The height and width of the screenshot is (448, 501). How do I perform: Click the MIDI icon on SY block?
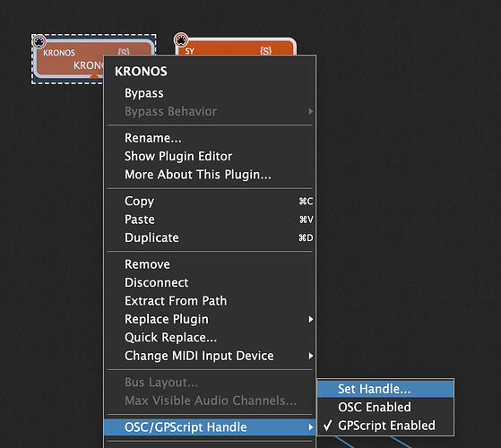[x=181, y=40]
